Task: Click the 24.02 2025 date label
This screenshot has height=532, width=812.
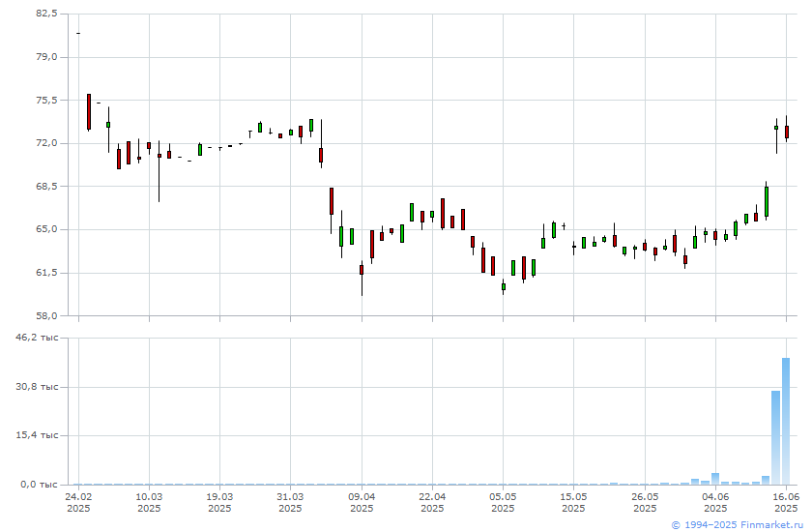Action: [x=78, y=502]
